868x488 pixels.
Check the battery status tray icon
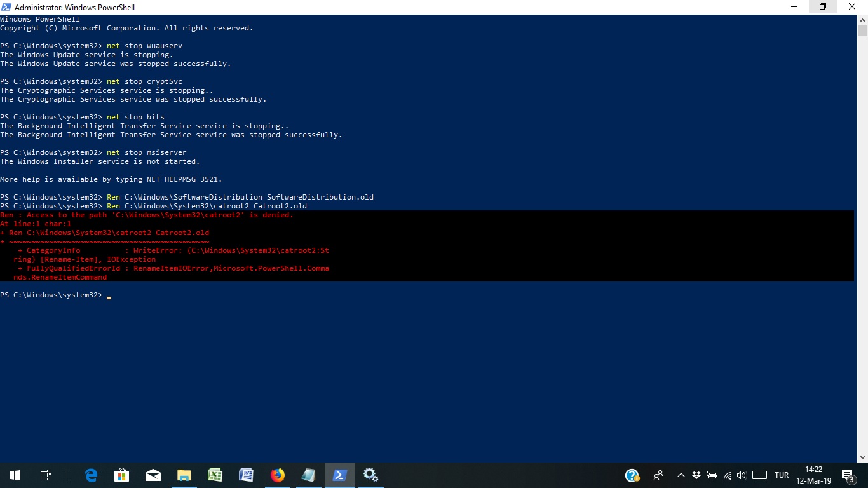tap(712, 475)
